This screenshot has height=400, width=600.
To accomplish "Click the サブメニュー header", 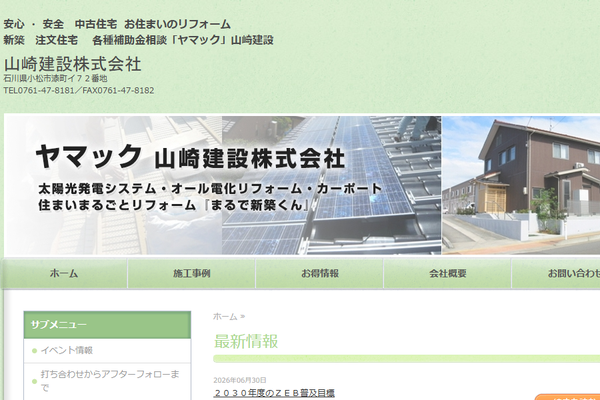I will [107, 325].
